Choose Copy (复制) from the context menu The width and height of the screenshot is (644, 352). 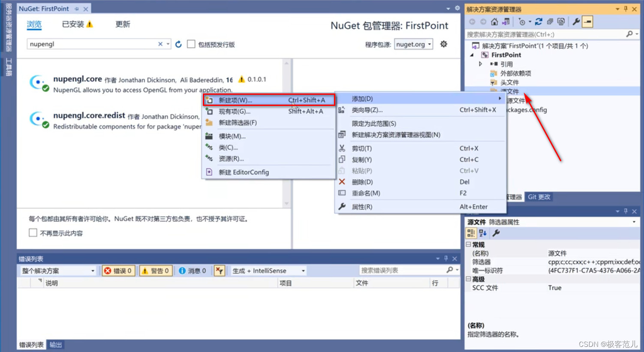click(x=420, y=159)
